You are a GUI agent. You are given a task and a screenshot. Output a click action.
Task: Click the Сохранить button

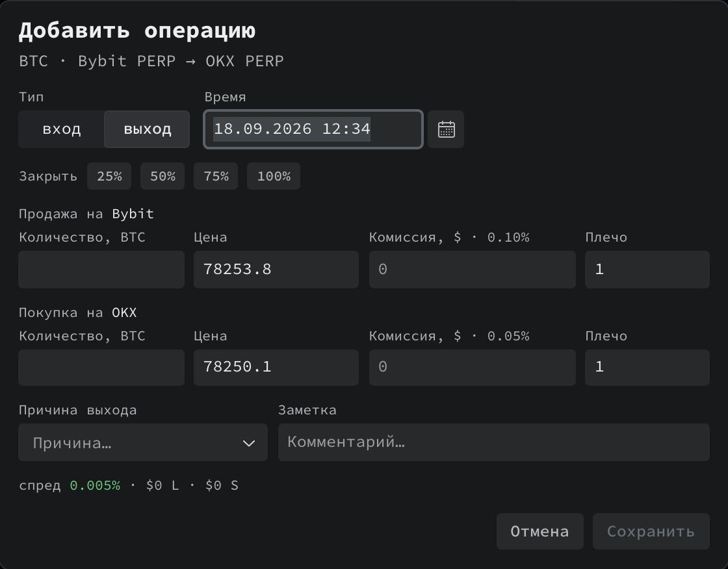coord(651,531)
